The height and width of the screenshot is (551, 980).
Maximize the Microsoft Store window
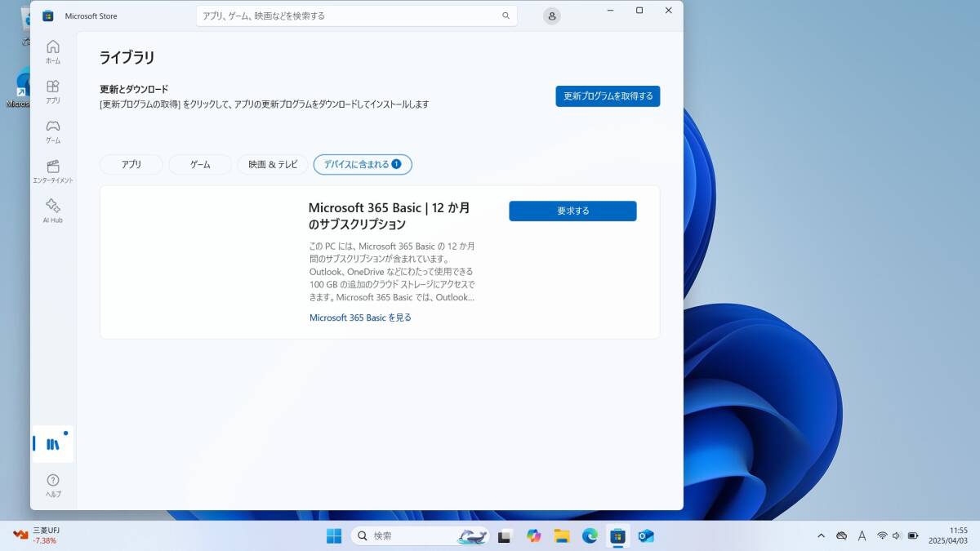click(639, 10)
